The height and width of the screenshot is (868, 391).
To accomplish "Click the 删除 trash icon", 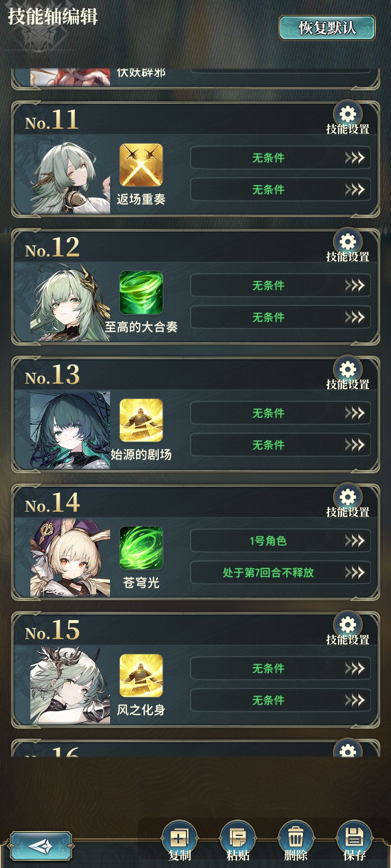I will 296,838.
